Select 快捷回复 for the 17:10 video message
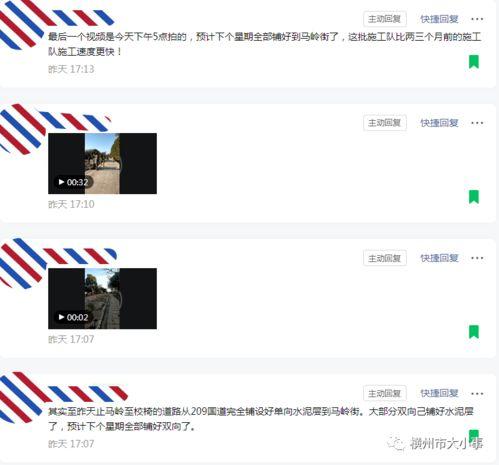The width and height of the screenshot is (499, 465). coord(439,123)
